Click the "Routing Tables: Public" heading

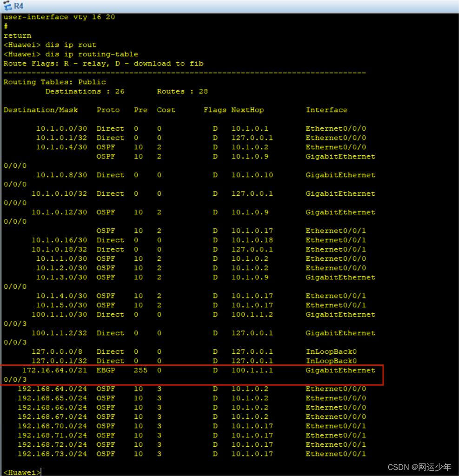(55, 82)
